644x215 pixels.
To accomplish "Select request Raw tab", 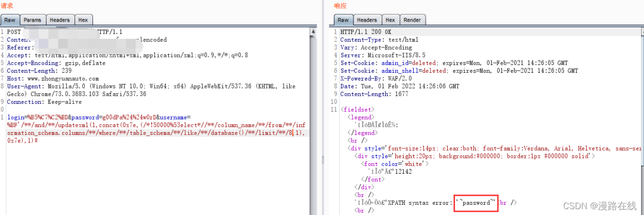I will [10, 20].
